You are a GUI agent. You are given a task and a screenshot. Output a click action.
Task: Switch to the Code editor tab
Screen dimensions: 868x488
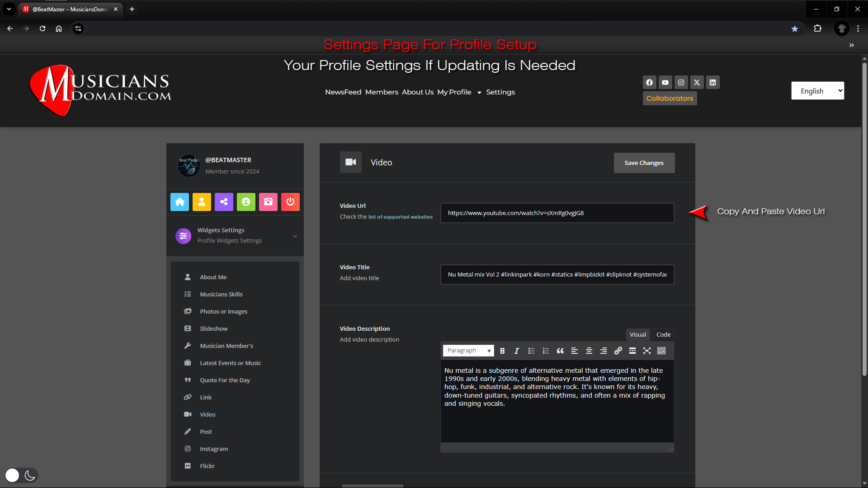coord(663,334)
